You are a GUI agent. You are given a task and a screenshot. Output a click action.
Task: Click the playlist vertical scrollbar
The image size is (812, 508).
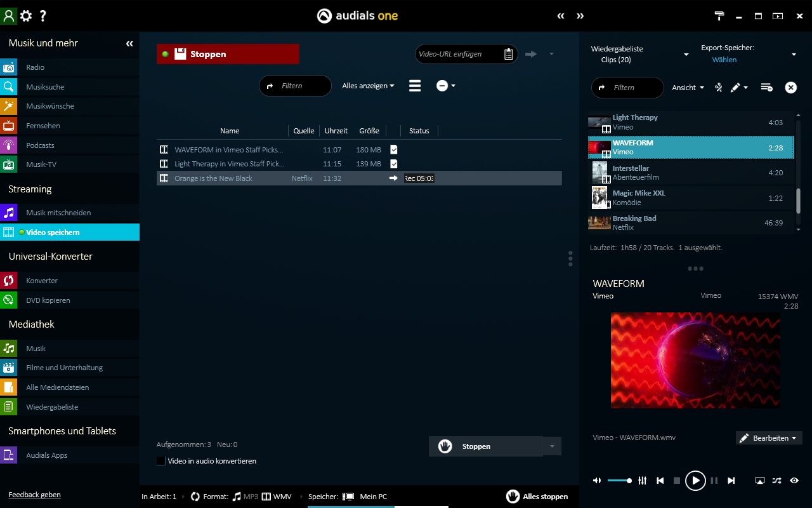coord(798,200)
